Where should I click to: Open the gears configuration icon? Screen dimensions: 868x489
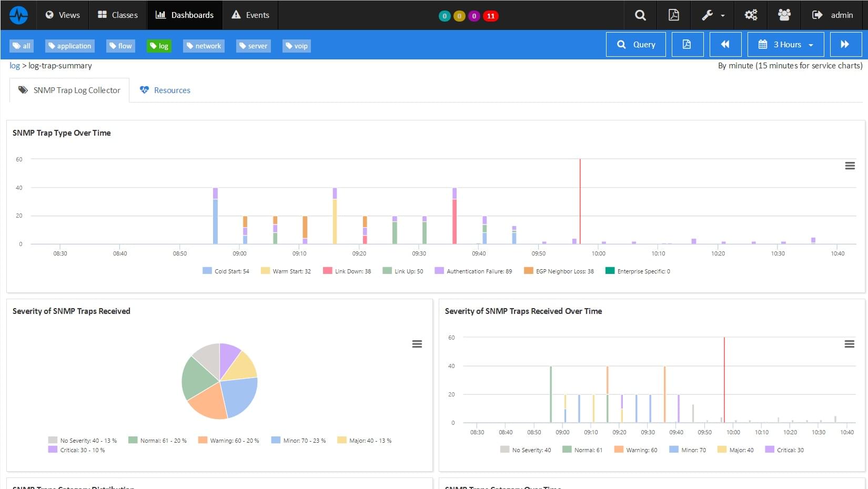(x=751, y=15)
